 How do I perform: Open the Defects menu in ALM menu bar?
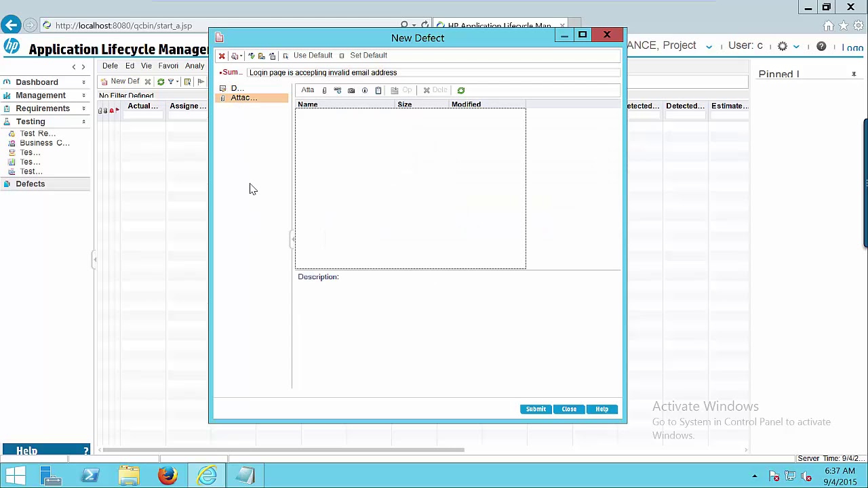(x=110, y=66)
